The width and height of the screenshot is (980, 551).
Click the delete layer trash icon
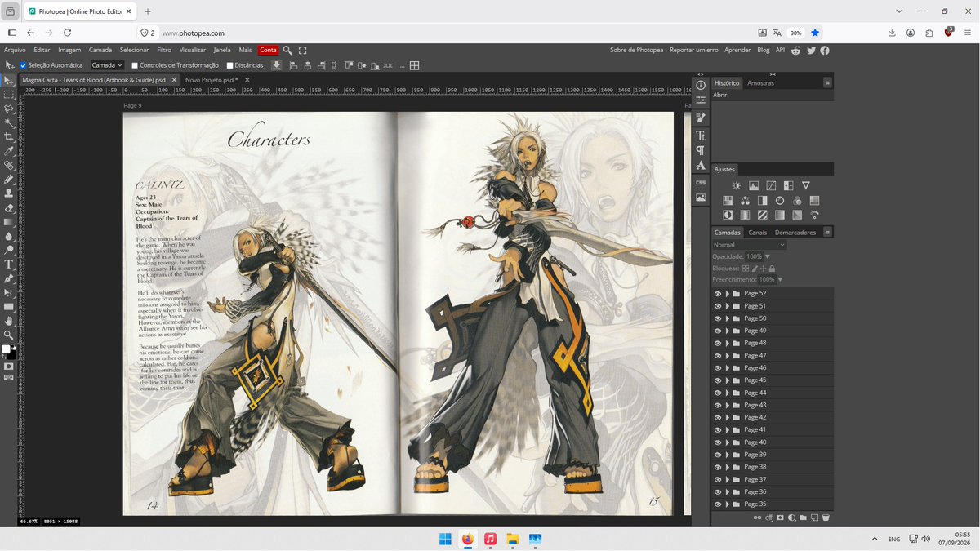(x=826, y=518)
